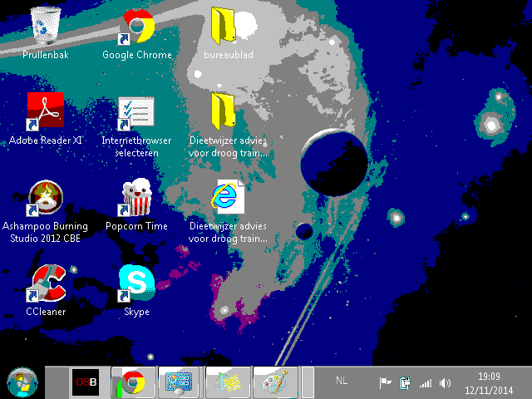Open the Prullenbak recycle bin icon
532x399 pixels.
tap(46, 27)
